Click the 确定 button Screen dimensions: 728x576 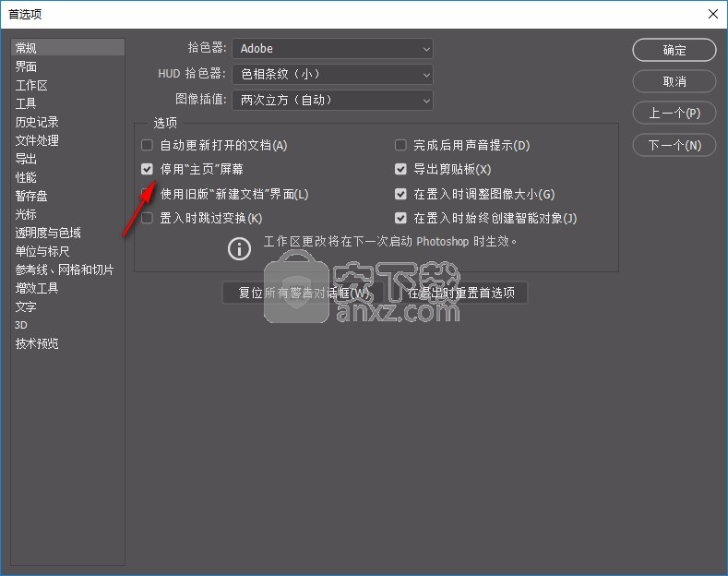674,50
